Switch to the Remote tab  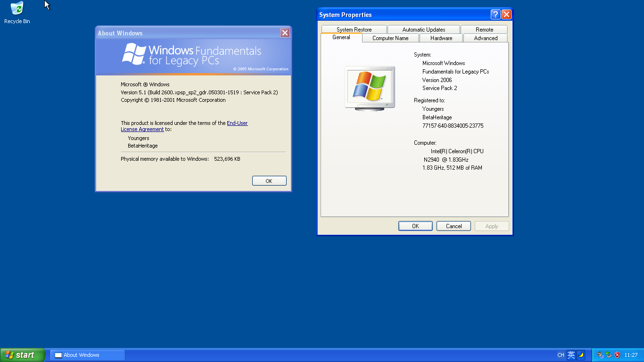pos(484,29)
